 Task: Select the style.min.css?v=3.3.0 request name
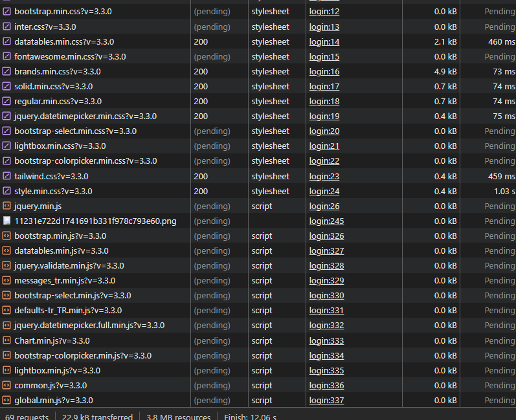click(53, 191)
